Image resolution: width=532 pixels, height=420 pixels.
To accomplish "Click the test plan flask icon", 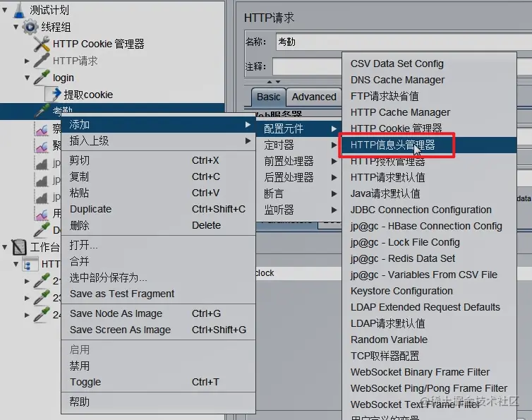I will click(x=20, y=10).
